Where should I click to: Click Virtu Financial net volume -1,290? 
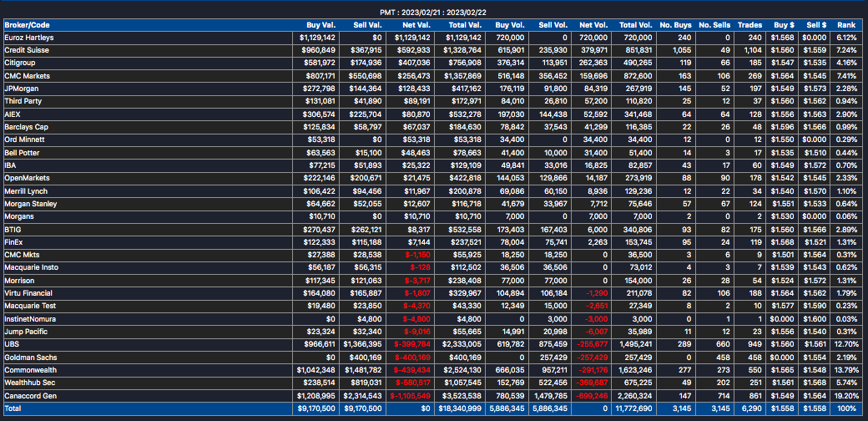[x=598, y=292]
